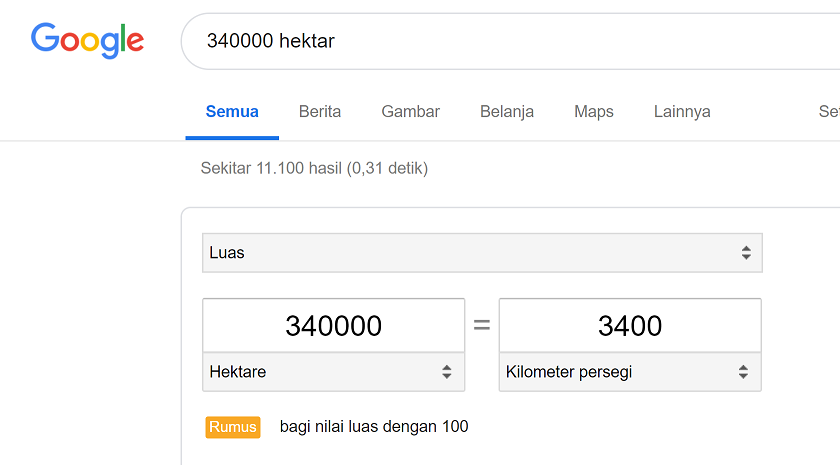Viewport: 840px width, 465px height.
Task: Open the Berita tab
Action: point(320,111)
